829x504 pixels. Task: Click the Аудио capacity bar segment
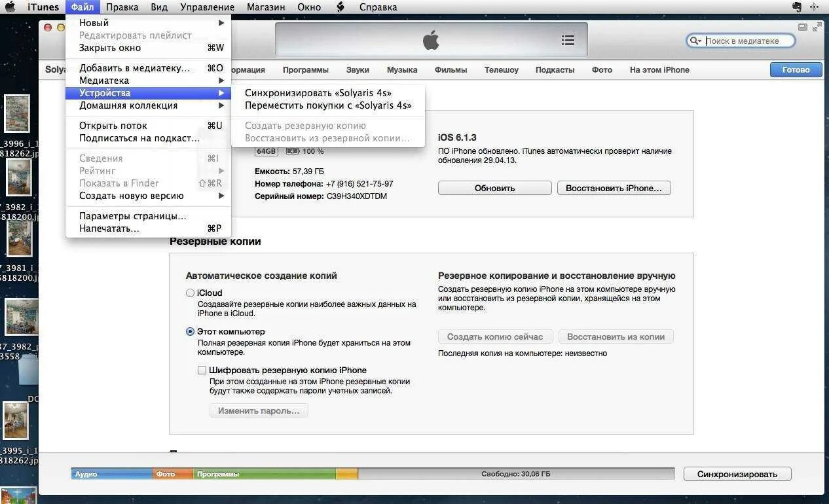tap(111, 474)
